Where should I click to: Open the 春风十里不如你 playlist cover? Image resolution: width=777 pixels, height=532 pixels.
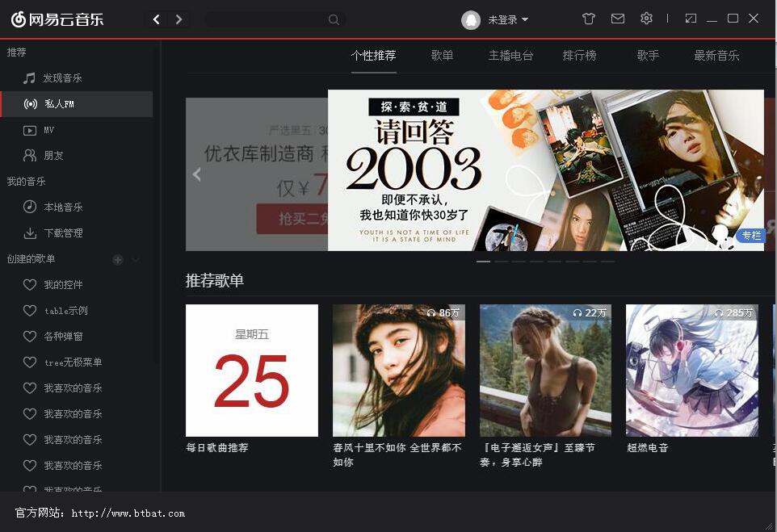tap(399, 371)
